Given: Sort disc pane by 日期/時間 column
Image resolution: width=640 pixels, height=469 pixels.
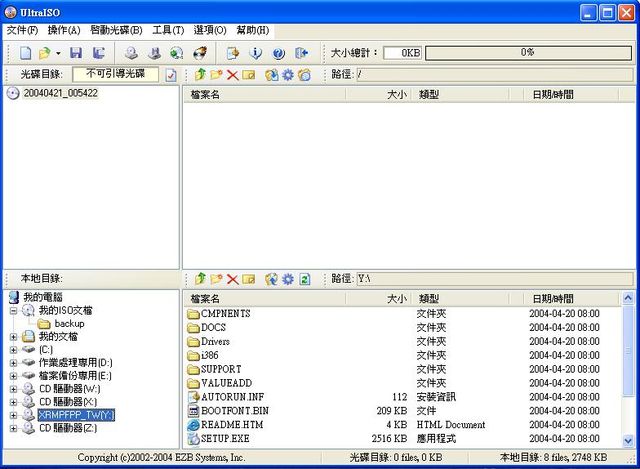Looking at the screenshot, I should pos(571,95).
